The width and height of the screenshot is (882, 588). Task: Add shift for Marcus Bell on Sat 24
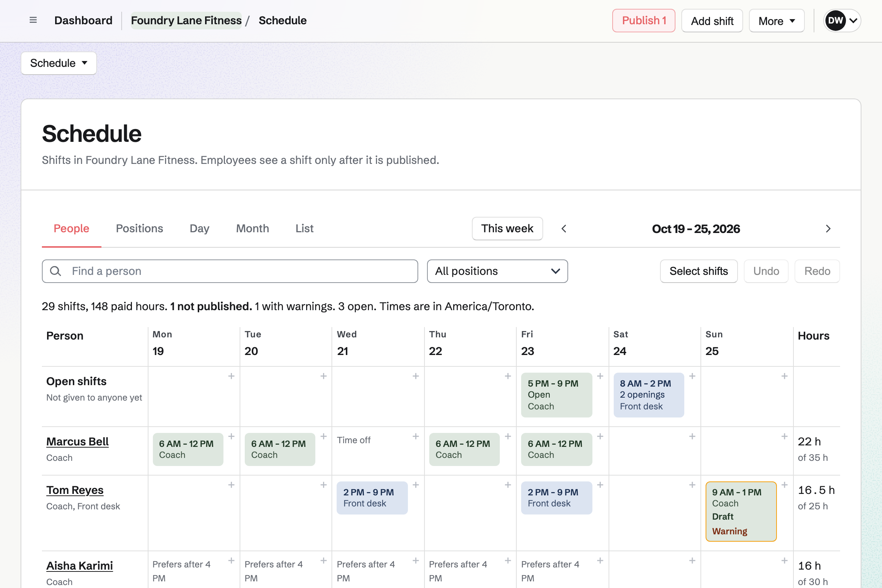[x=692, y=437]
